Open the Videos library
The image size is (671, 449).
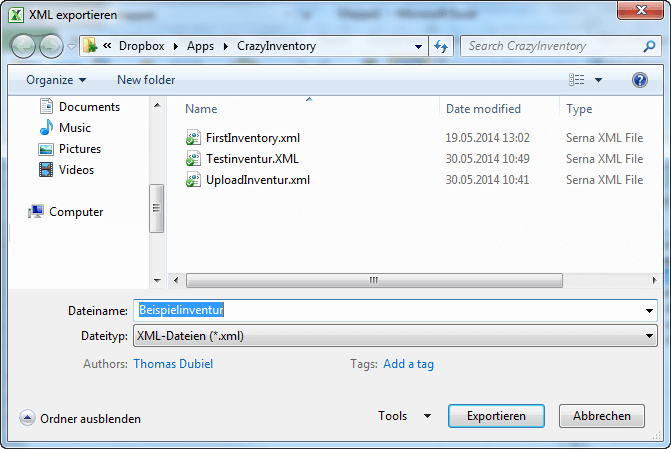pyautogui.click(x=76, y=170)
